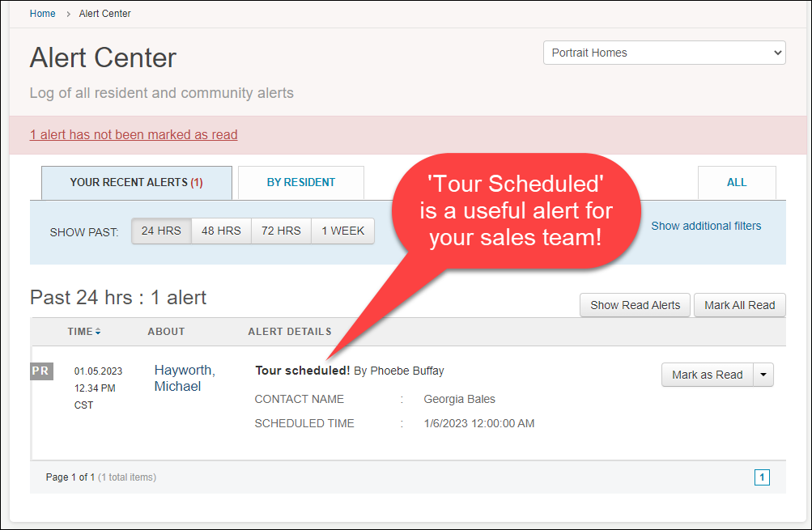Expand the Mark as Read dropdown arrow
Image resolution: width=812 pixels, height=530 pixels.
pyautogui.click(x=763, y=375)
